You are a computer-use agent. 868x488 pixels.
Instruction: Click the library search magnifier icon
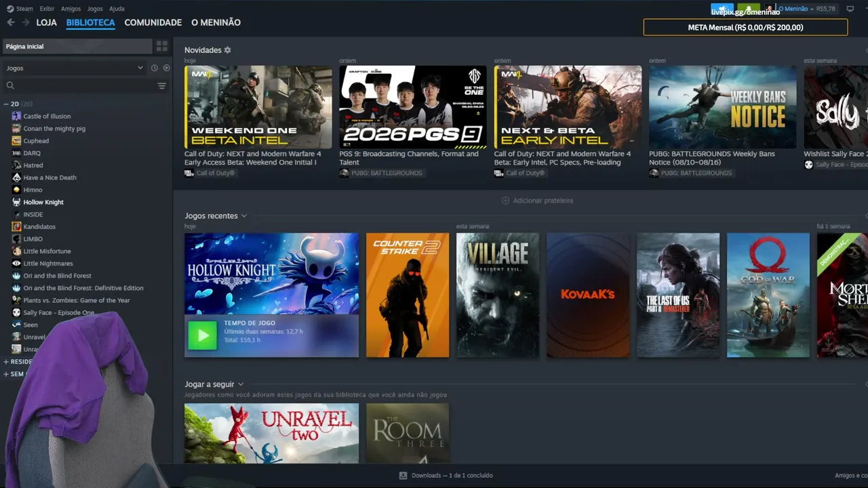10,85
